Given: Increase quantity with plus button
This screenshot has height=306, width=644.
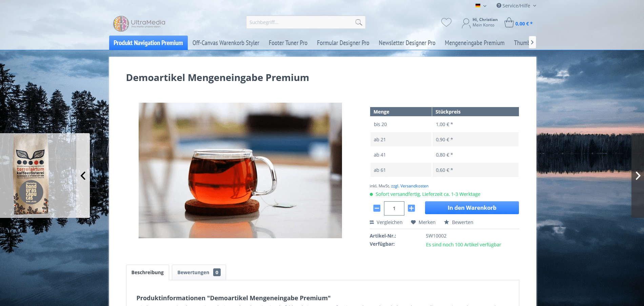Looking at the screenshot, I should [x=411, y=208].
